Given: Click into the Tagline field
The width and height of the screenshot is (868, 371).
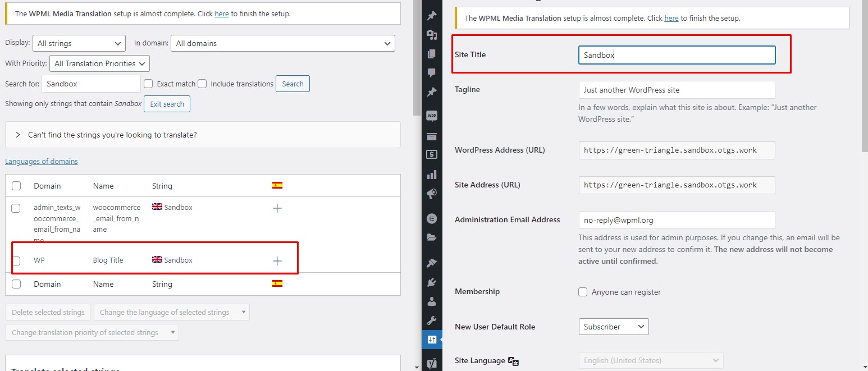Looking at the screenshot, I should coord(677,90).
